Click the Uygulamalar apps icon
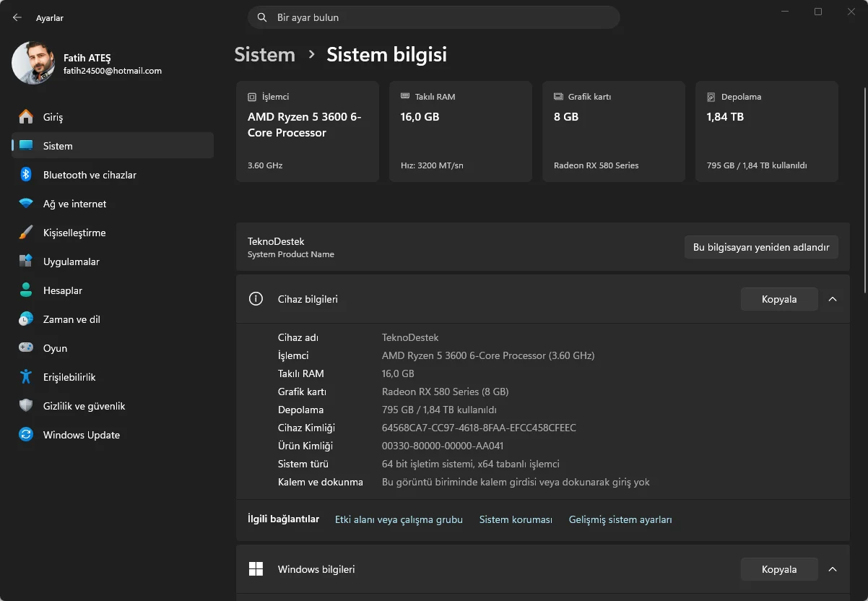This screenshot has width=868, height=601. coord(26,261)
